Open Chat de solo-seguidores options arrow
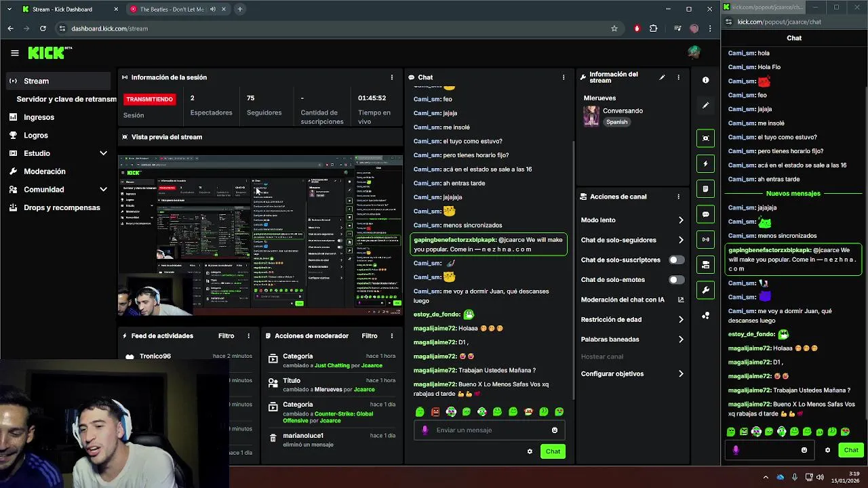The height and width of the screenshot is (488, 868). pyautogui.click(x=681, y=240)
